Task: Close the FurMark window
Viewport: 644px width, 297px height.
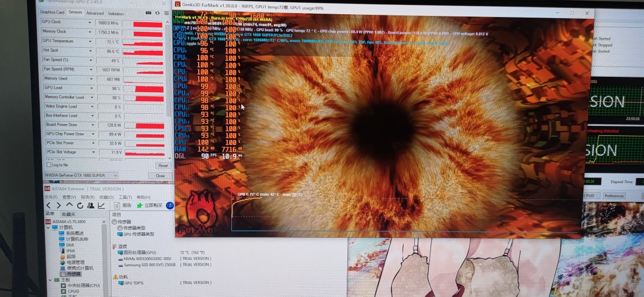Action: [x=587, y=13]
